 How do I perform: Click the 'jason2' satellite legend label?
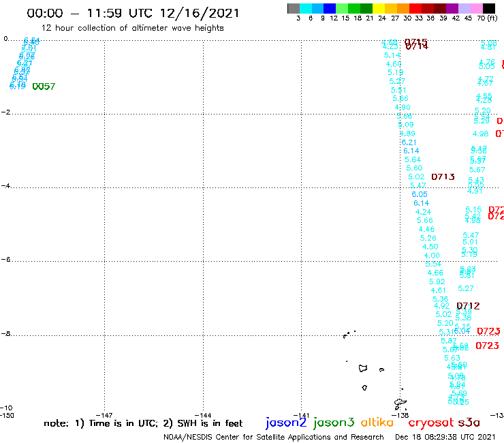tap(286, 423)
